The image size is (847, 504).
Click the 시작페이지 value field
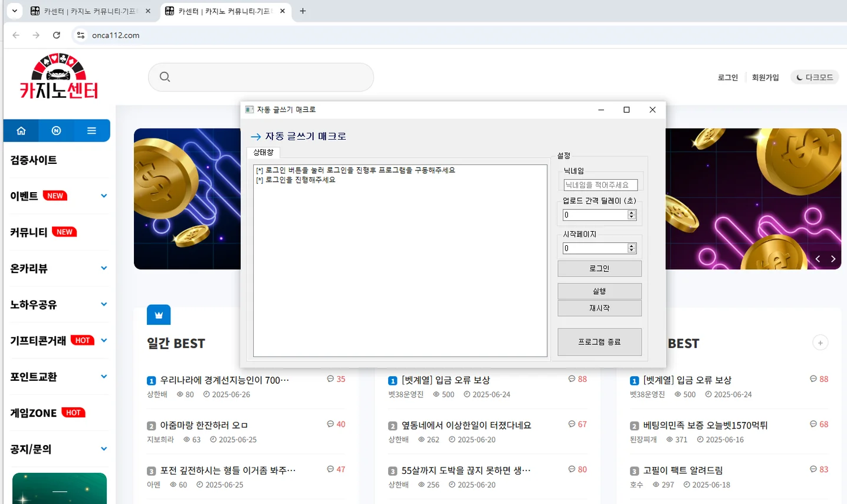tap(595, 248)
